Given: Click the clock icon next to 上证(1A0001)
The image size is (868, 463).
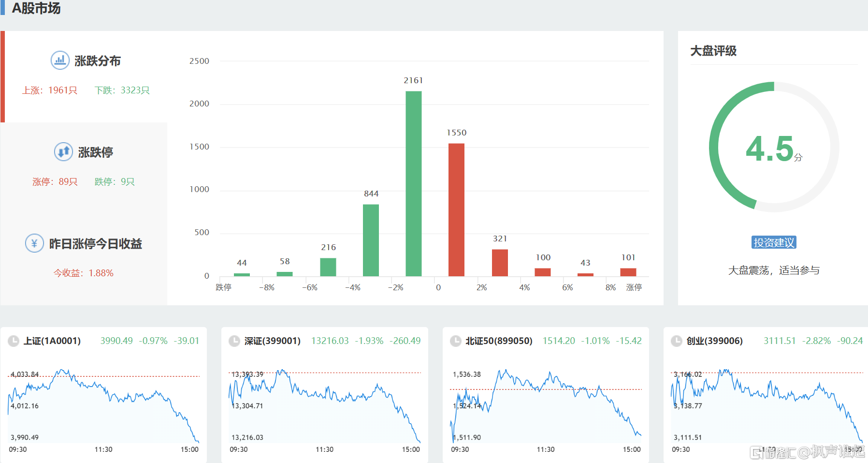Looking at the screenshot, I should 14,341.
